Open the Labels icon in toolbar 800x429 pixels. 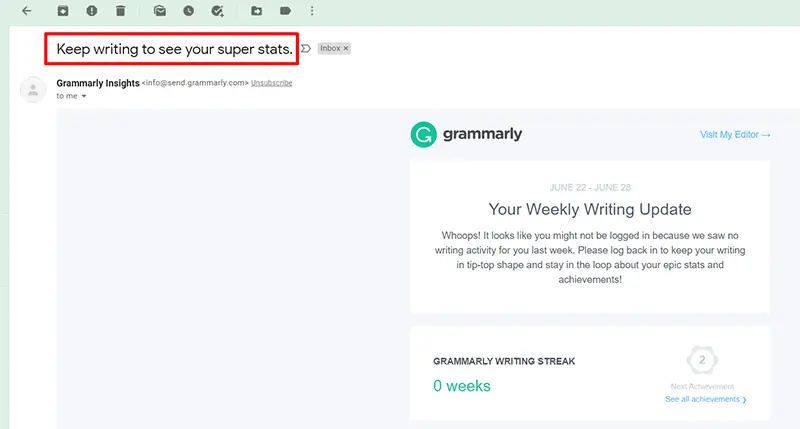tap(285, 11)
